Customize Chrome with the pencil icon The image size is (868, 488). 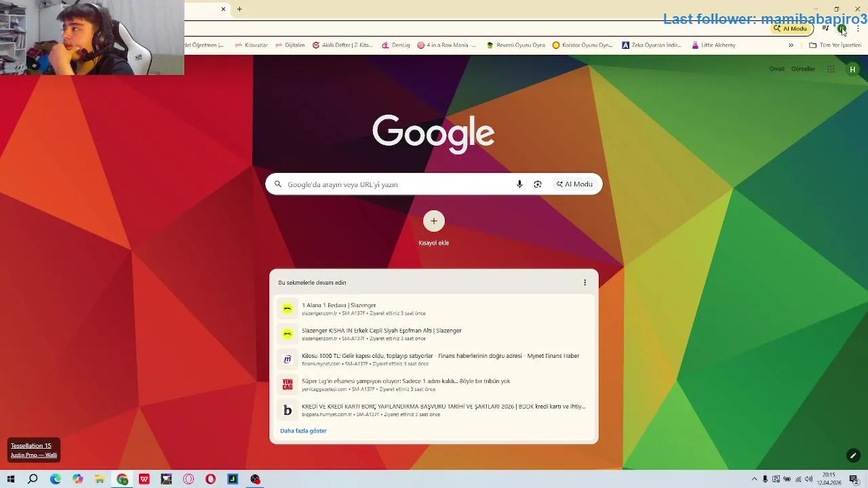pyautogui.click(x=853, y=455)
